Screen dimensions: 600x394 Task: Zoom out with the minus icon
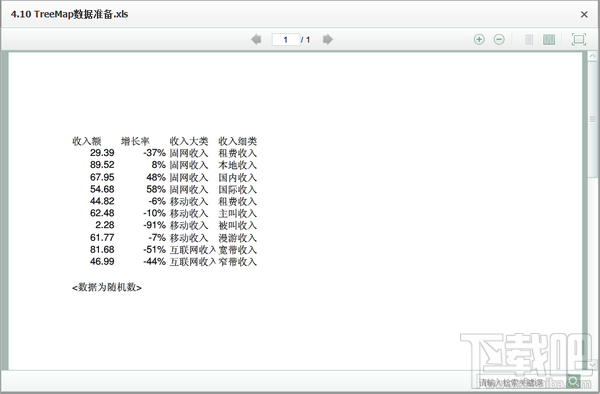499,39
